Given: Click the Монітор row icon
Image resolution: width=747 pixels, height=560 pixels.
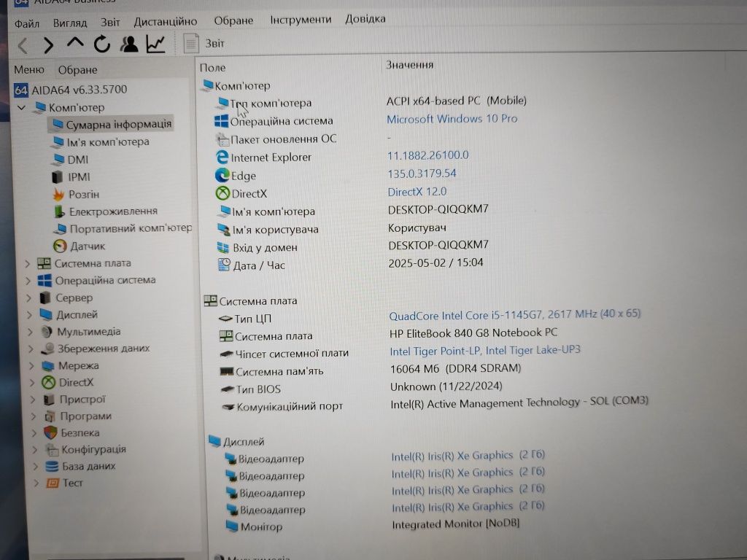Looking at the screenshot, I should pos(232,526).
